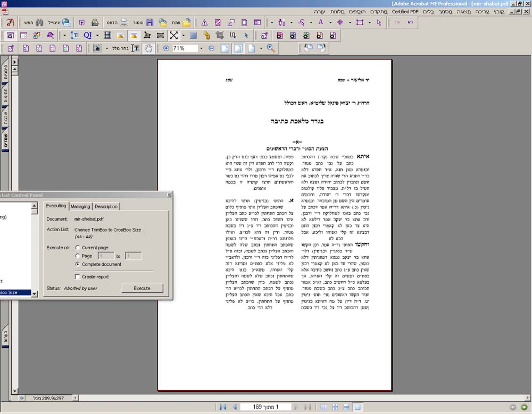532x414 pixels.
Task: Select the Hand tool
Action: (148, 48)
